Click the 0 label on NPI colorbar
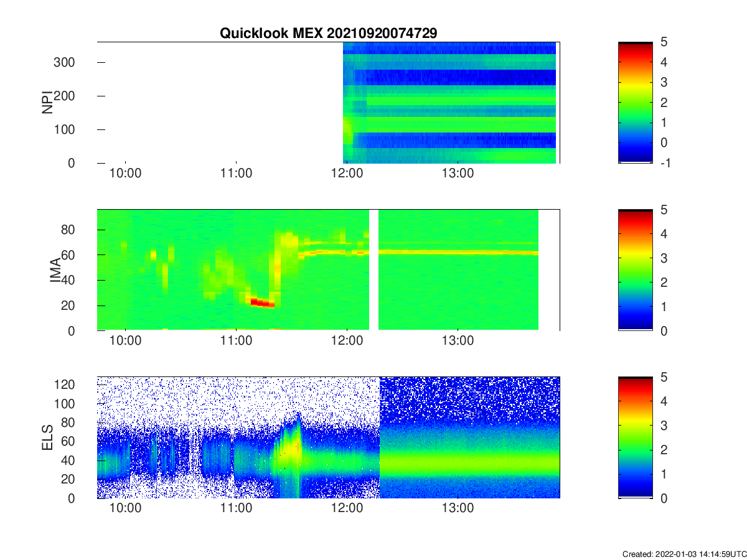 point(664,142)
